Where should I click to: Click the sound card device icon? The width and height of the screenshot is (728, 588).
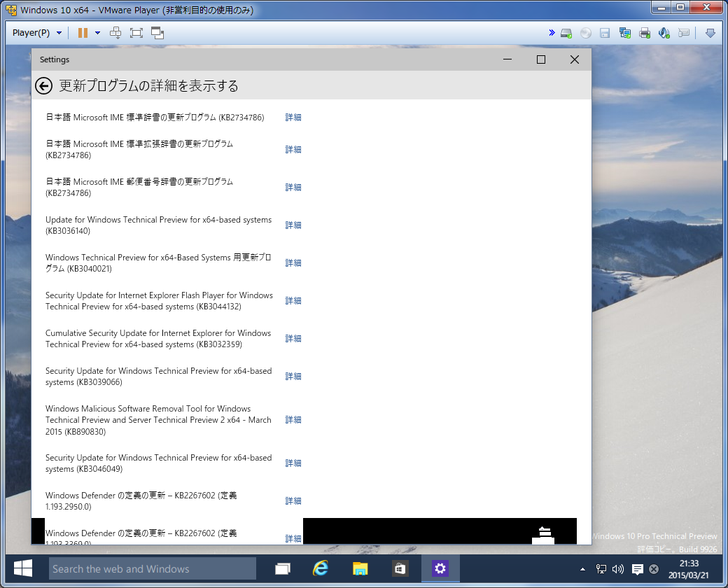664,33
